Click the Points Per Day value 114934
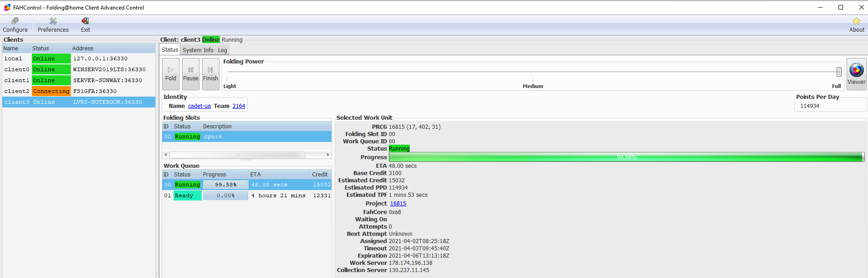Image resolution: width=868 pixels, height=278 pixels. [x=810, y=106]
